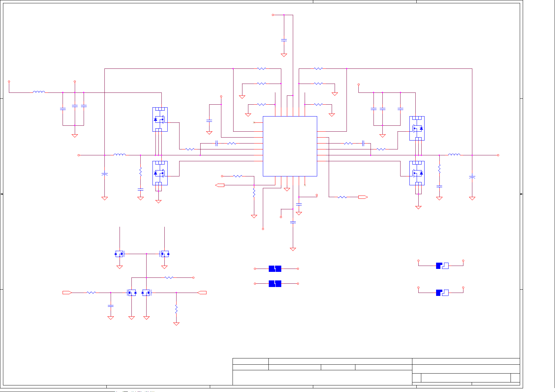Image resolution: width=555 pixels, height=392 pixels.
Task: Click the off-page port at the IC's lower-left
Action: click(x=220, y=185)
